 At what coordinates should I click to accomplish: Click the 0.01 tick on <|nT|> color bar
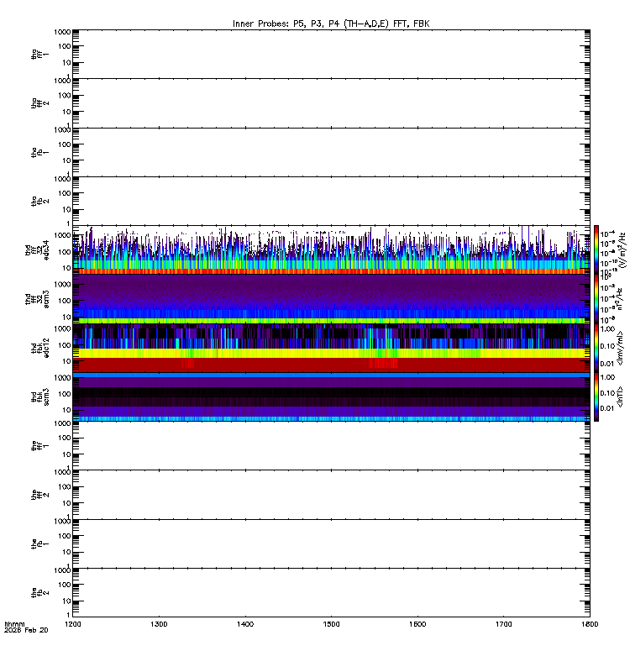tap(607, 408)
